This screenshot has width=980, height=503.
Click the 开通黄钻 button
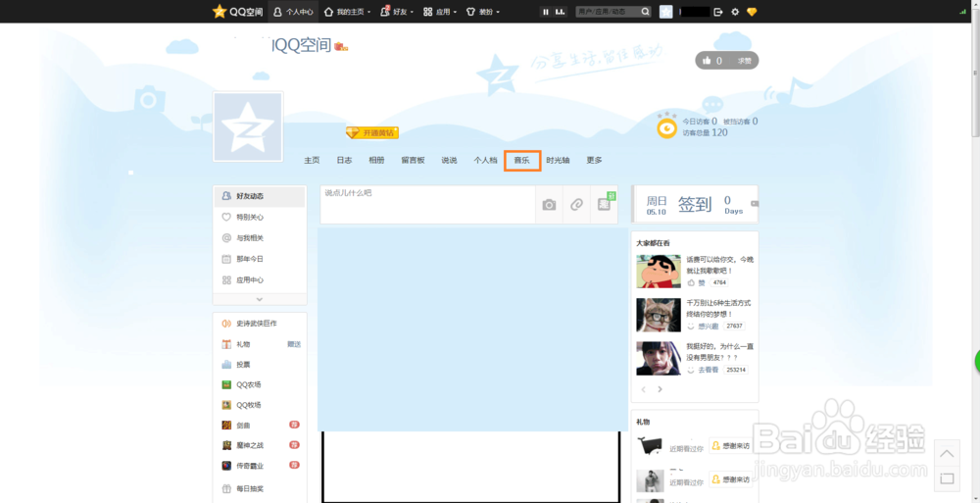tap(372, 132)
